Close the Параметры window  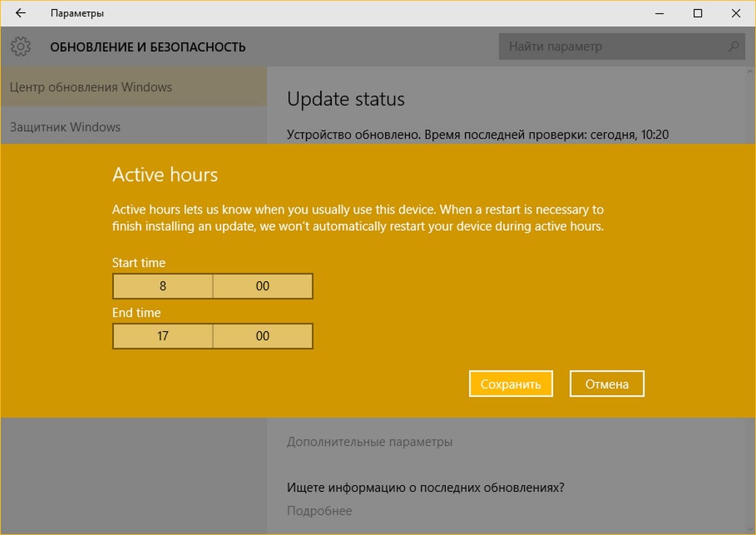(x=736, y=13)
